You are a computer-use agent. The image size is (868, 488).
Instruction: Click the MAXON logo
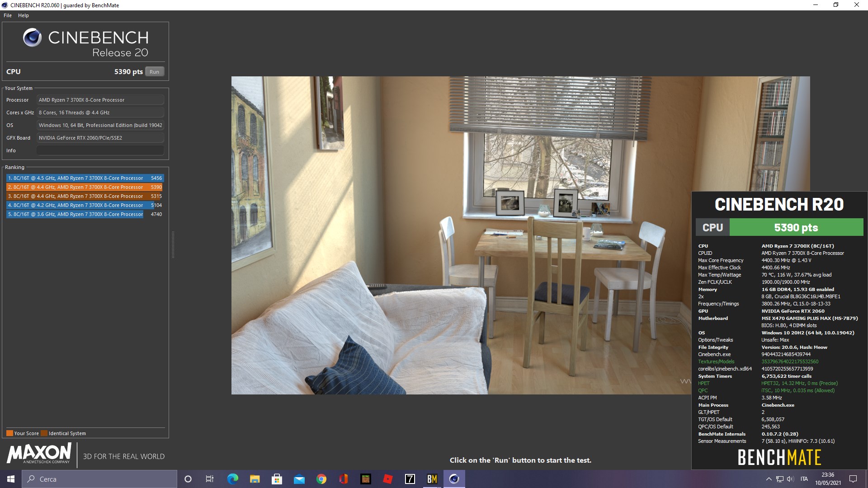tap(39, 453)
